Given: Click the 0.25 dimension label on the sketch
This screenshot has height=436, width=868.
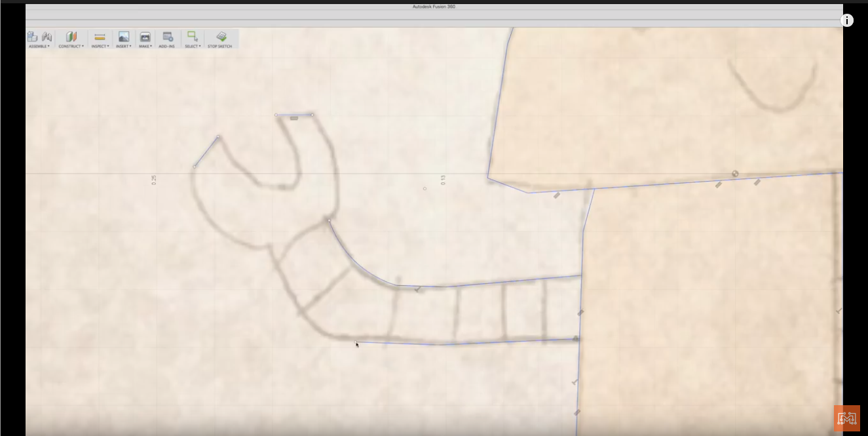Looking at the screenshot, I should pyautogui.click(x=155, y=179).
